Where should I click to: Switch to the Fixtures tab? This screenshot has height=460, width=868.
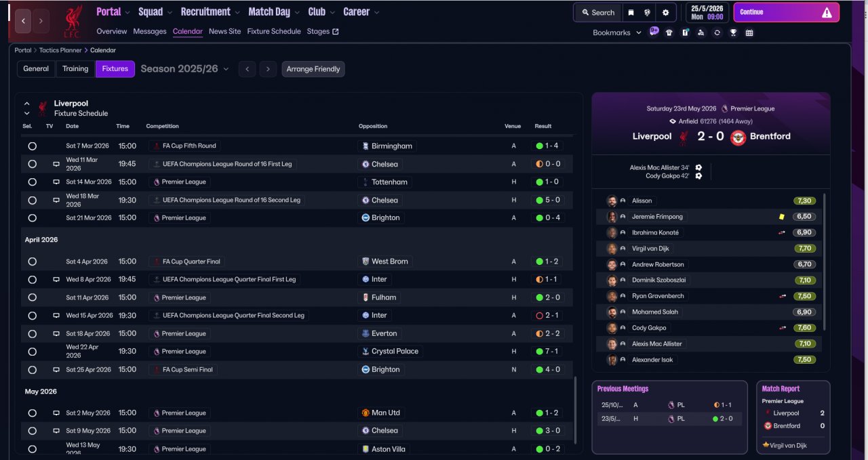[x=115, y=68]
